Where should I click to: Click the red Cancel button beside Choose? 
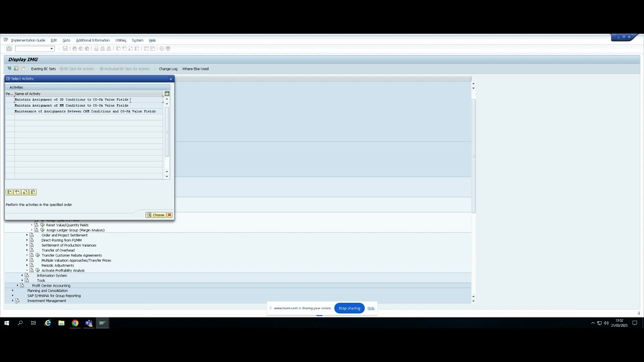coord(170,215)
